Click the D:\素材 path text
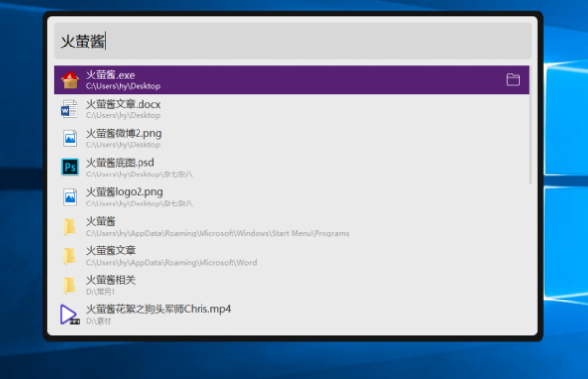The height and width of the screenshot is (379, 588). pos(99,321)
